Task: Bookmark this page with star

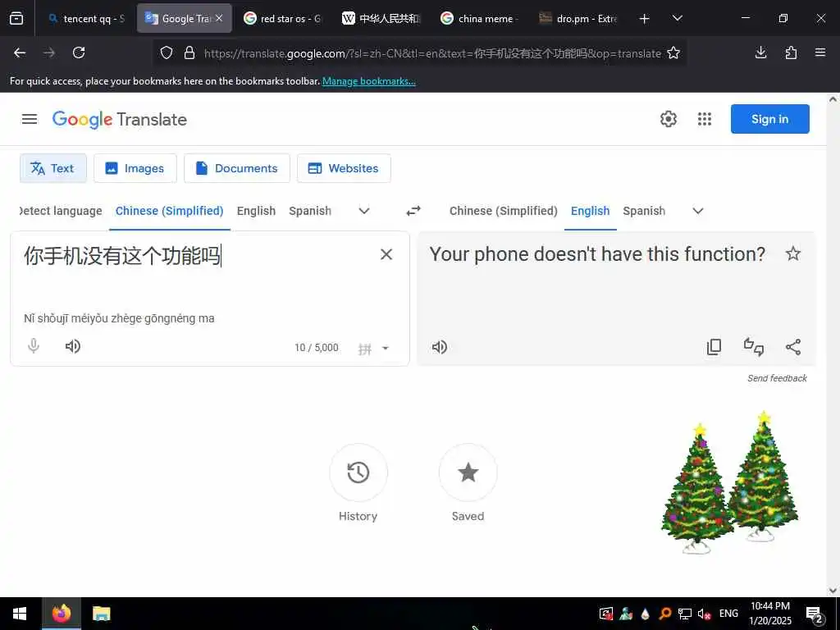Action: point(673,52)
